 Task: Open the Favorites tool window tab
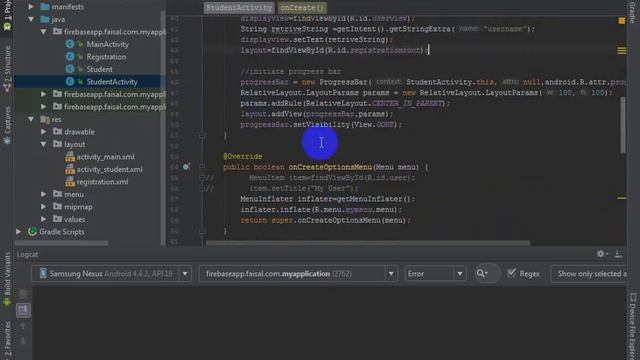pos(7,339)
